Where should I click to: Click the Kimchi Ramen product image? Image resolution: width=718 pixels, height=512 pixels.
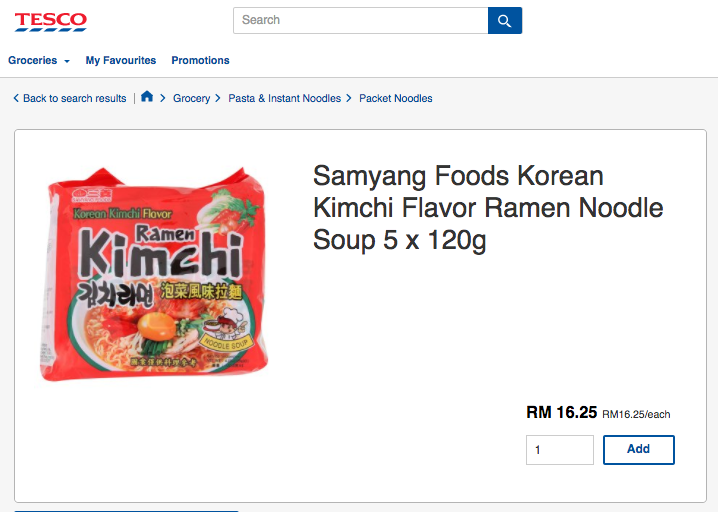coord(155,273)
